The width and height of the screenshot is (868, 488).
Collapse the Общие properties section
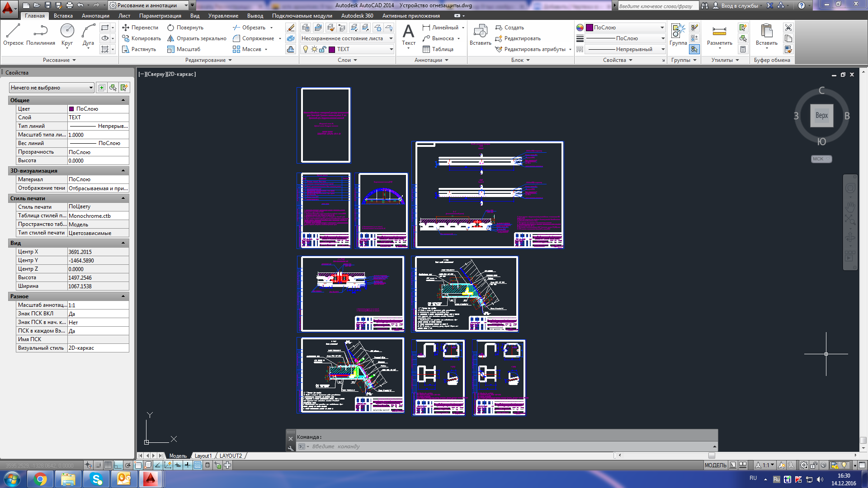[123, 100]
